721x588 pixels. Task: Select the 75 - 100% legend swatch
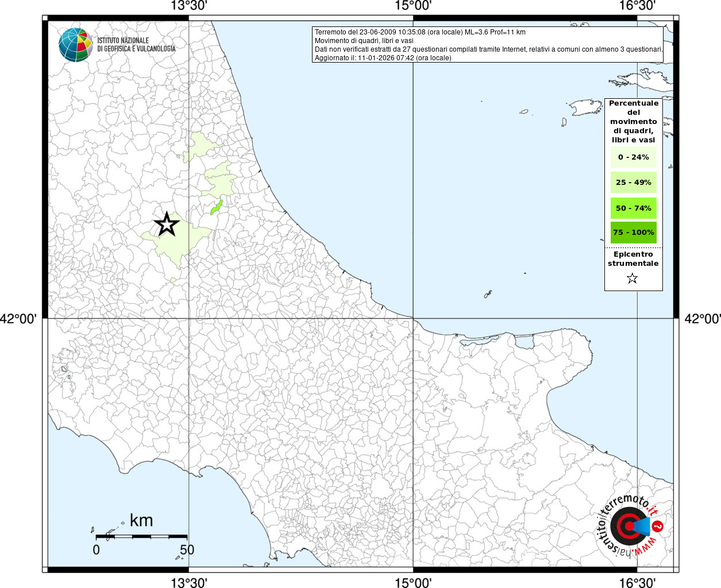(634, 233)
